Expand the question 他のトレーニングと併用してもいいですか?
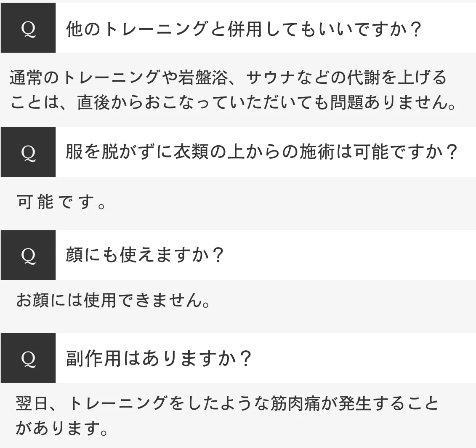This screenshot has height=448, width=476. (244, 30)
